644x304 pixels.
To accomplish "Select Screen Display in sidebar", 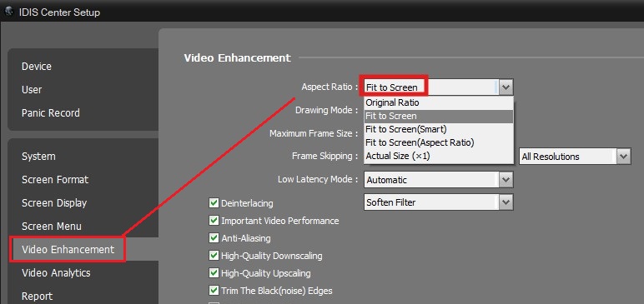I will pyautogui.click(x=54, y=203).
